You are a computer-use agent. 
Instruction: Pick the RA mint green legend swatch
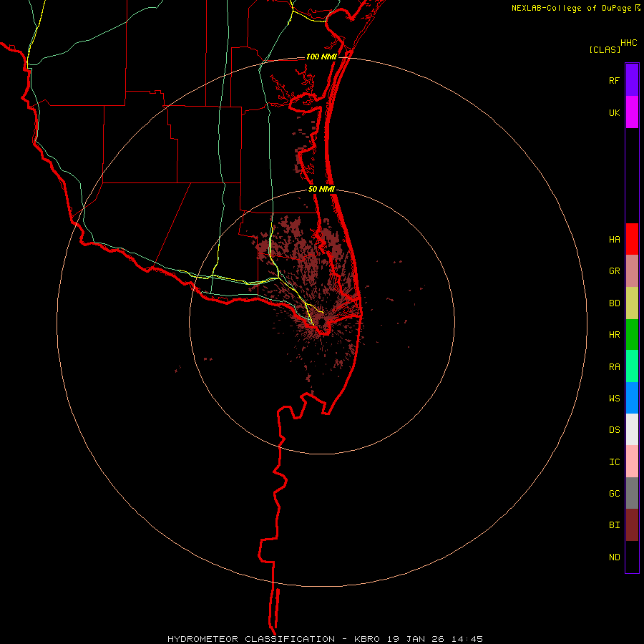632,366
